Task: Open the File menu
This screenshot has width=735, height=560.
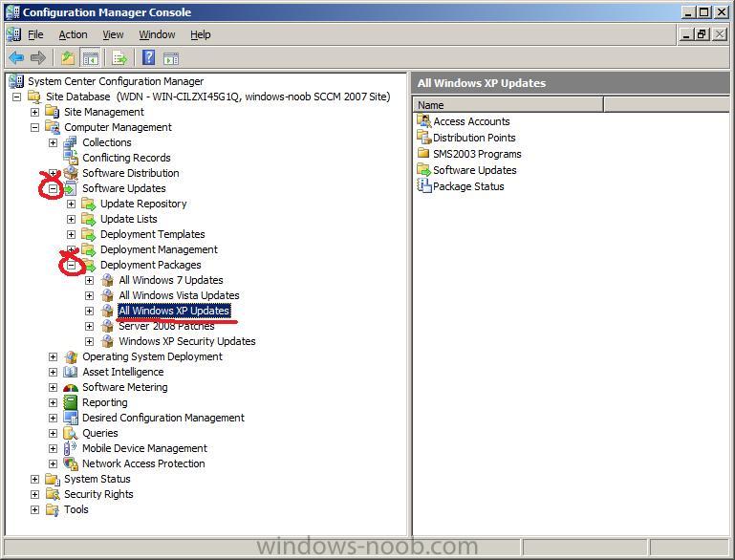Action: 35,34
